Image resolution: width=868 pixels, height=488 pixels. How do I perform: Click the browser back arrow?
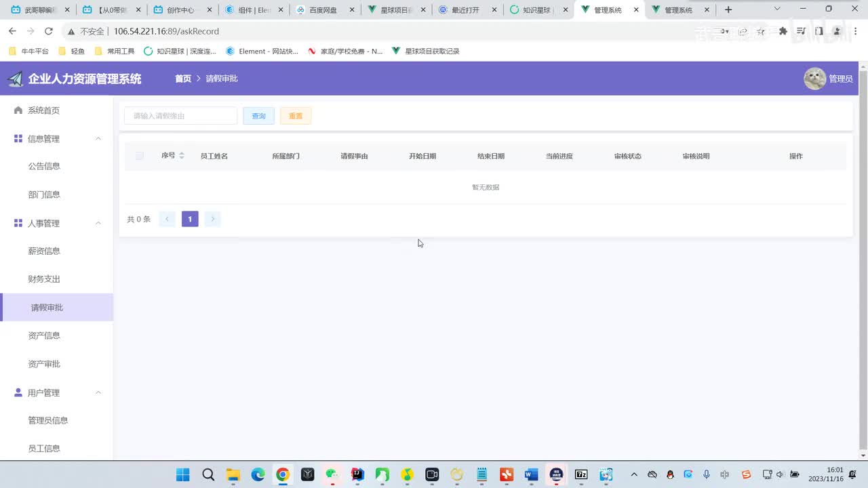pos(12,31)
